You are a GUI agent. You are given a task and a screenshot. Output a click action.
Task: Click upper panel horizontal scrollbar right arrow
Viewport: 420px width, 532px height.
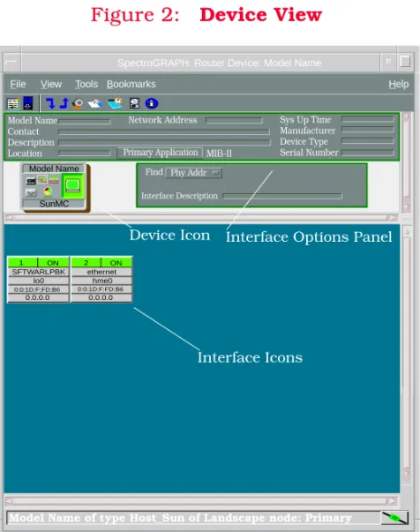[393, 218]
